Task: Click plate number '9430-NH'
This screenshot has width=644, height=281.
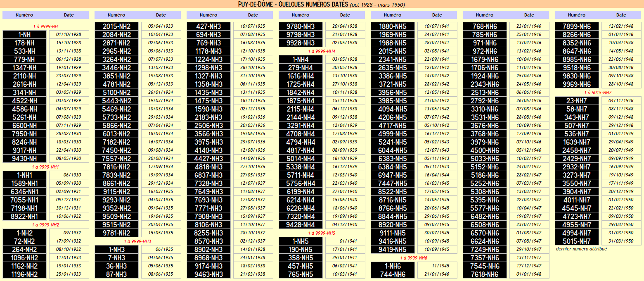Action: 24,159
